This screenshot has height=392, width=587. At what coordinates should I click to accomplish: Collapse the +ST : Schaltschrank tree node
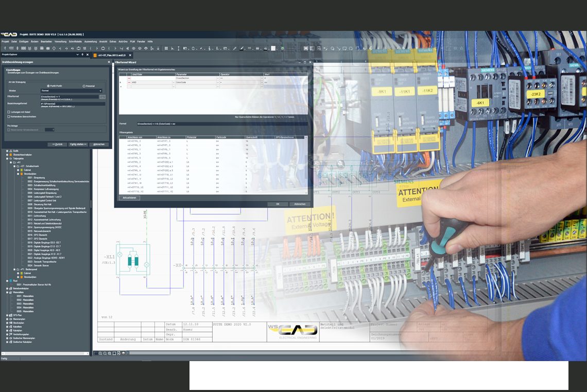click(x=14, y=166)
